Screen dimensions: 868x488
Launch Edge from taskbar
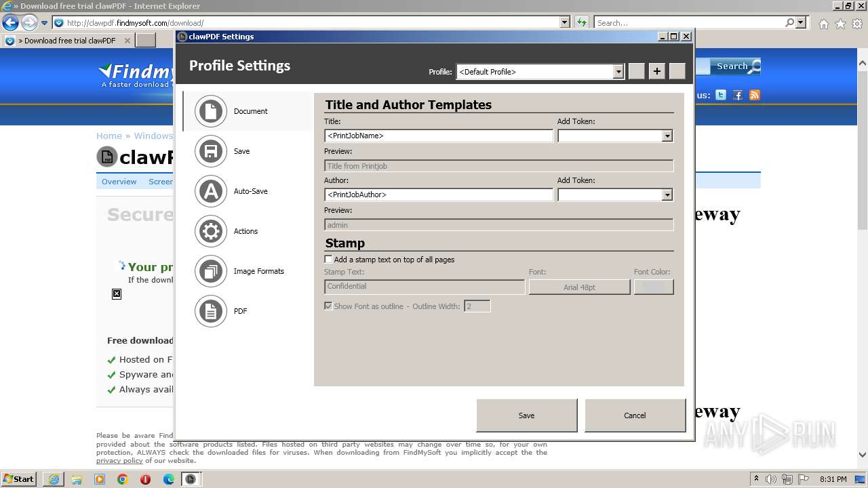169,479
